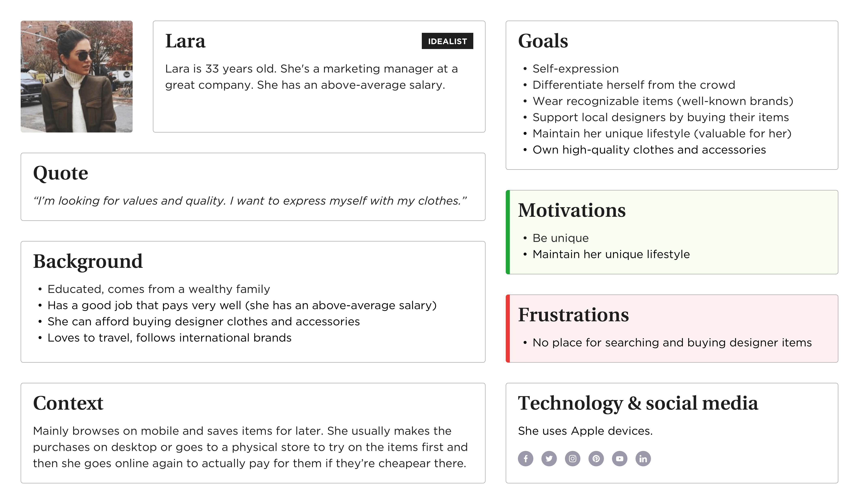Click the Lara persona name heading
The height and width of the screenshot is (504, 859).
coord(185,41)
